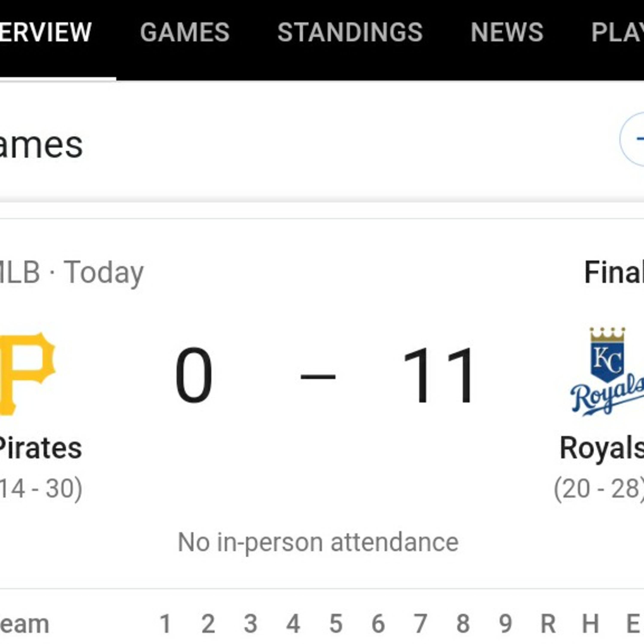Select the Overview tab
Viewport: 644px width, 644px height.
click(x=46, y=32)
